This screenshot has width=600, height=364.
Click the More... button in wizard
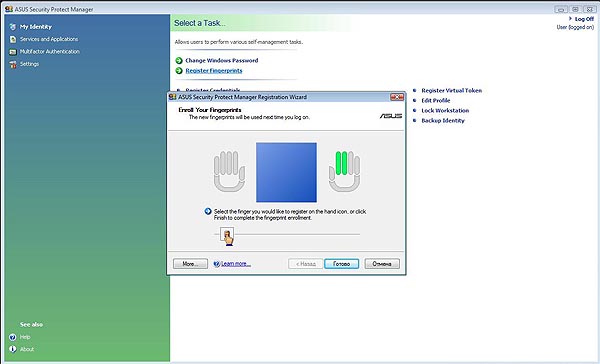(x=190, y=264)
